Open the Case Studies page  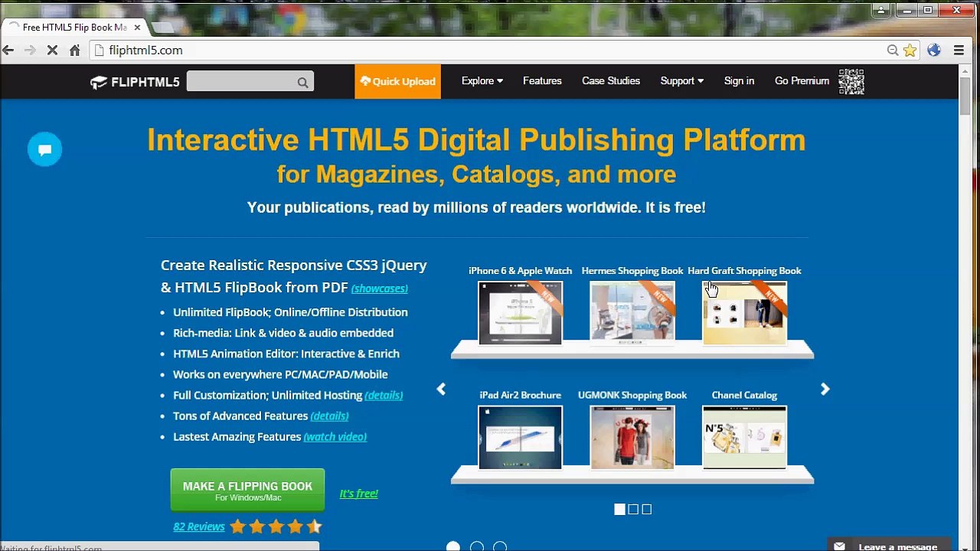click(611, 81)
